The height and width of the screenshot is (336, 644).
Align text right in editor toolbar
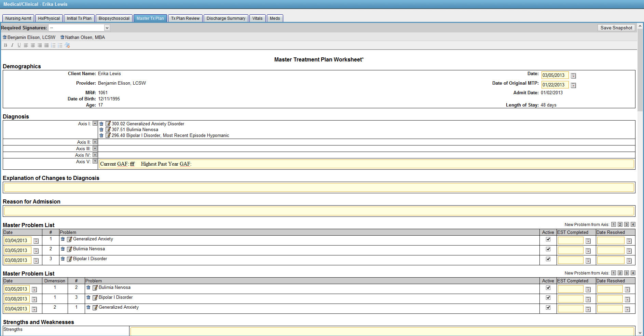[x=40, y=45]
